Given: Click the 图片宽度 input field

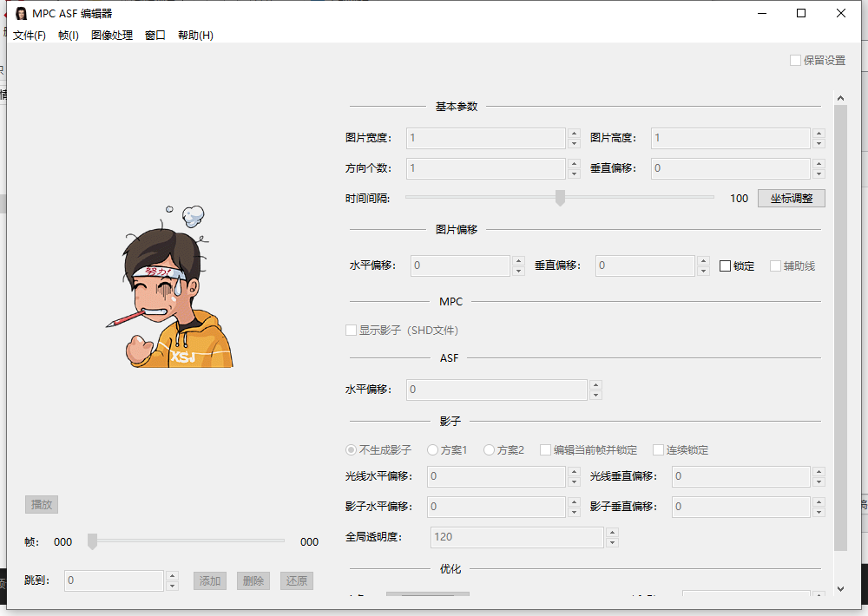Looking at the screenshot, I should pyautogui.click(x=485, y=138).
